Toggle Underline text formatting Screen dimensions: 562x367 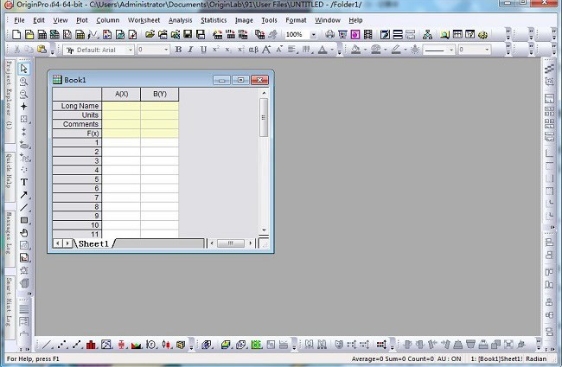tap(203, 49)
